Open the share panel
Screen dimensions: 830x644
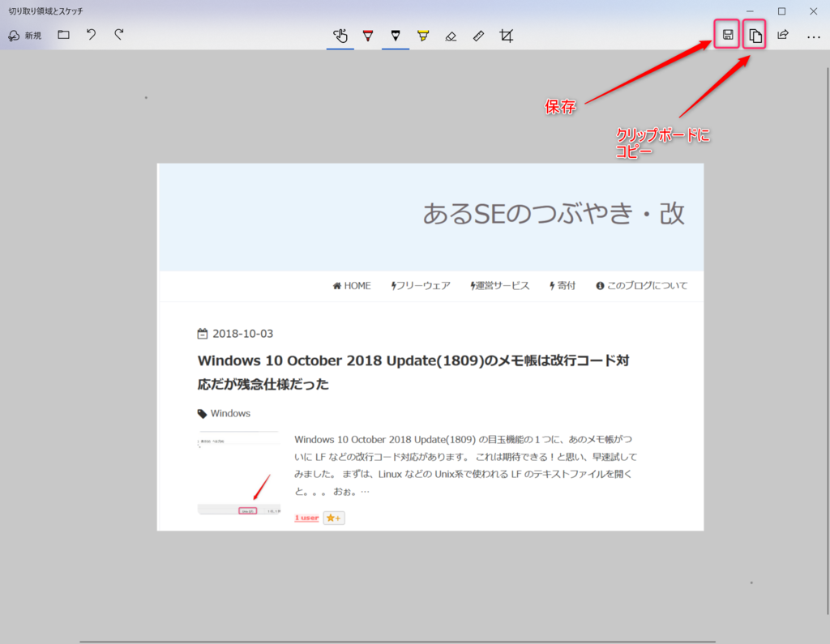pyautogui.click(x=782, y=35)
